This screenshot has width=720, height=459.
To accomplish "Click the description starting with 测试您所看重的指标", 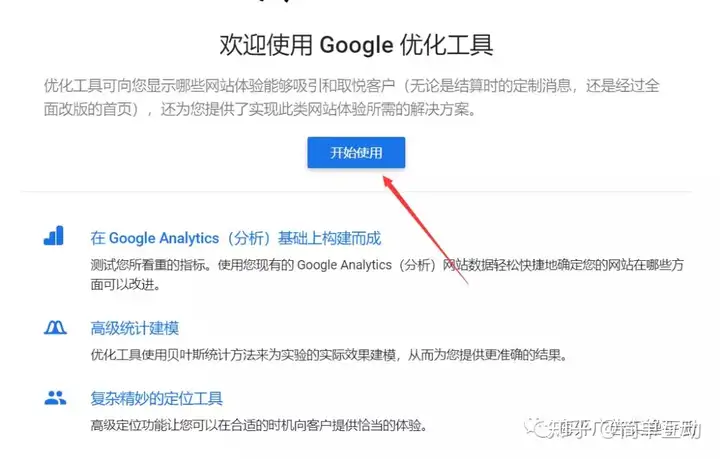I will [387, 274].
